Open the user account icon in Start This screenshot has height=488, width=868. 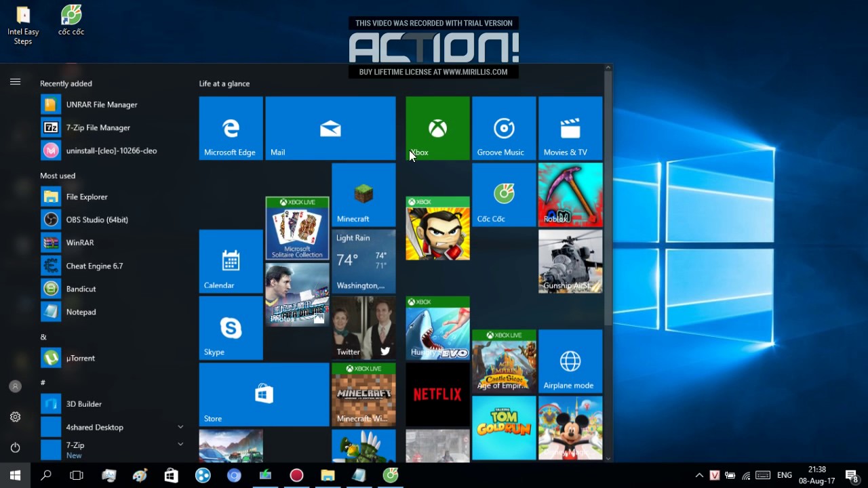pos(15,386)
